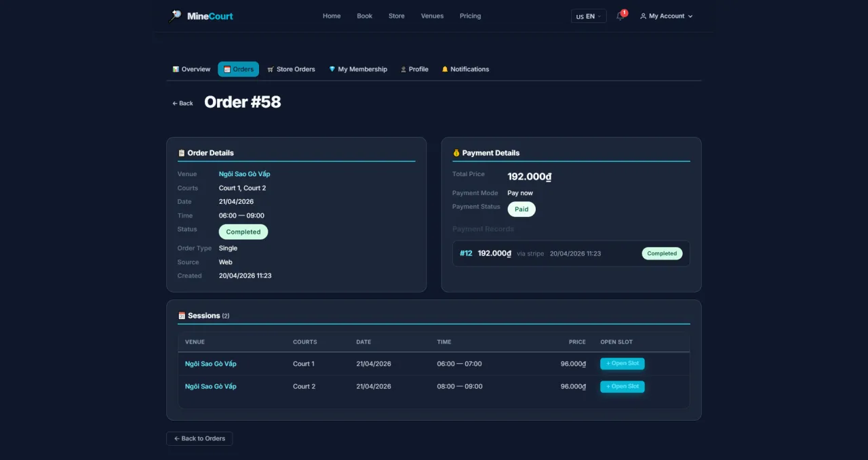868x460 pixels.
Task: View the Pricing page
Action: coord(470,16)
